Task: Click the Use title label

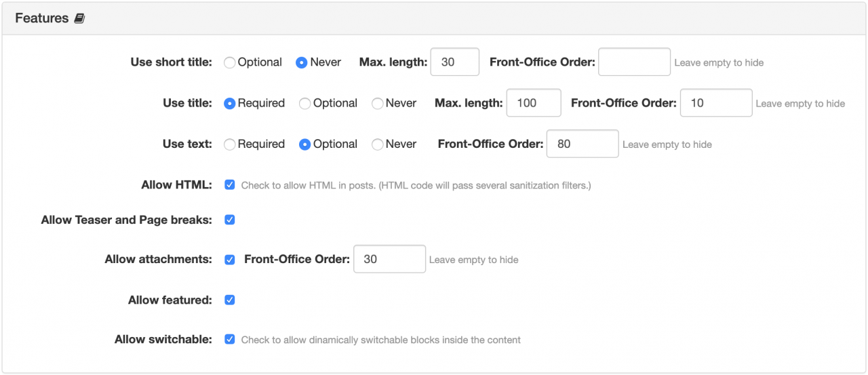Action: (x=188, y=103)
